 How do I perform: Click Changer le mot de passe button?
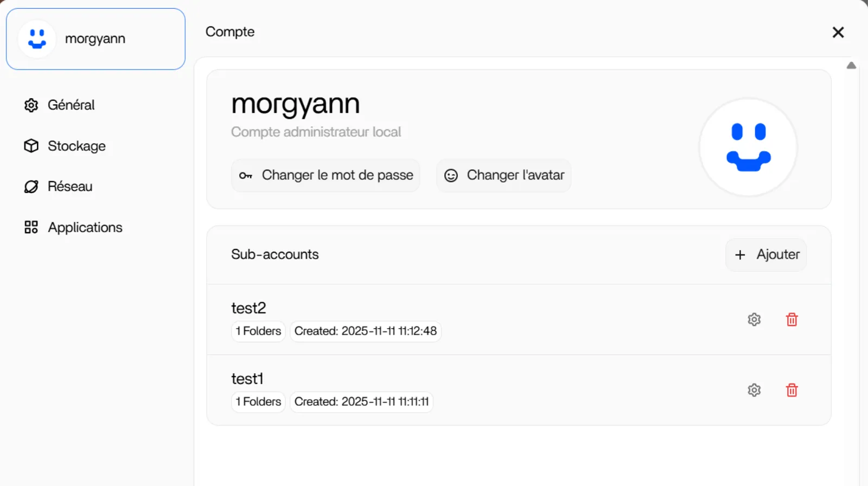pos(325,175)
